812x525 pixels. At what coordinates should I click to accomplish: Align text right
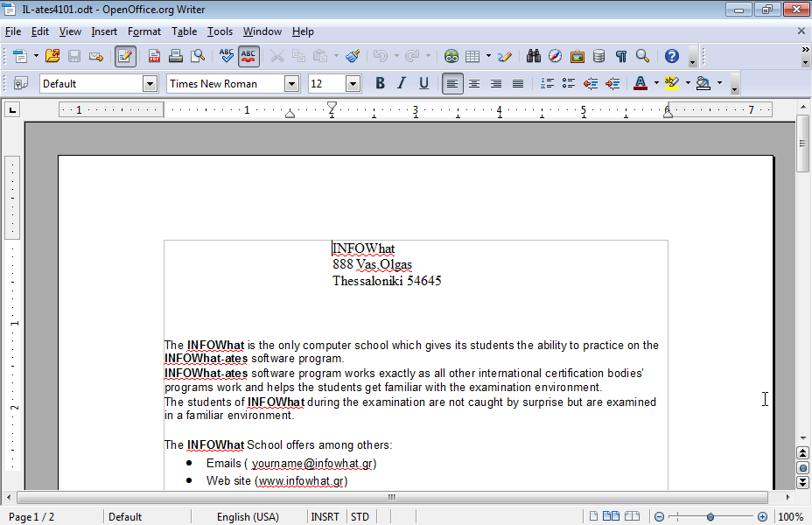(x=496, y=83)
